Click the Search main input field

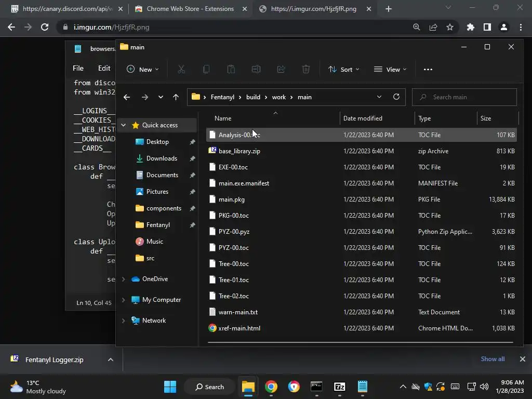(464, 97)
